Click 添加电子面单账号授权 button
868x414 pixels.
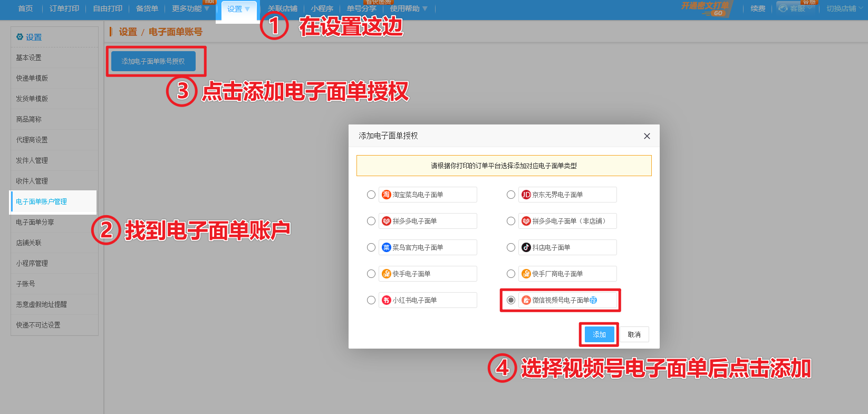coord(153,61)
